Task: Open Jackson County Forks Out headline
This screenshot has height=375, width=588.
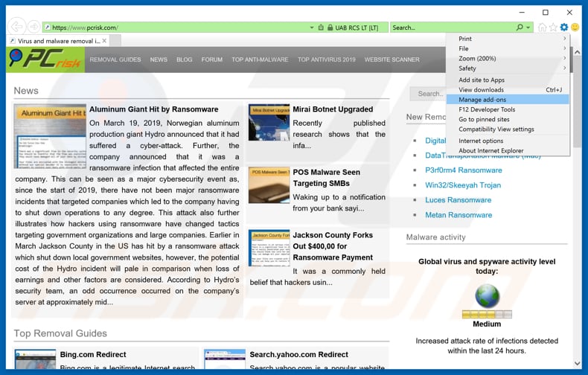Action: 333,246
